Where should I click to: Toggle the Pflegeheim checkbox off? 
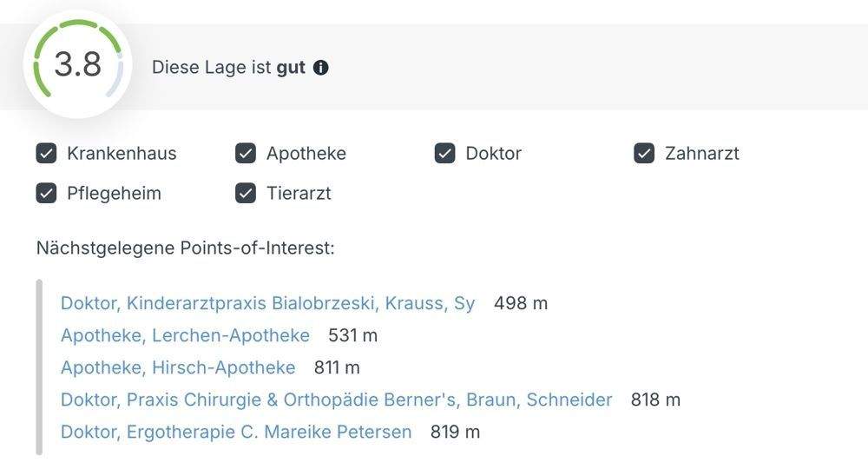[46, 194]
